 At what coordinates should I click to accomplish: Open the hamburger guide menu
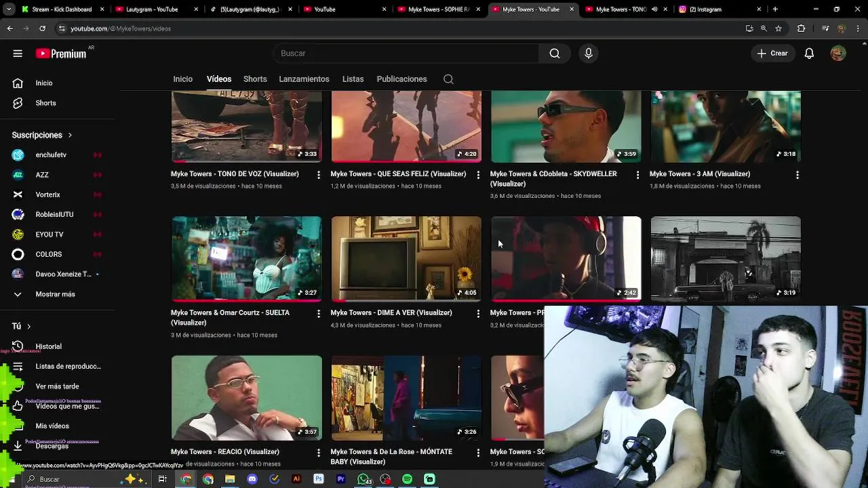(18, 54)
